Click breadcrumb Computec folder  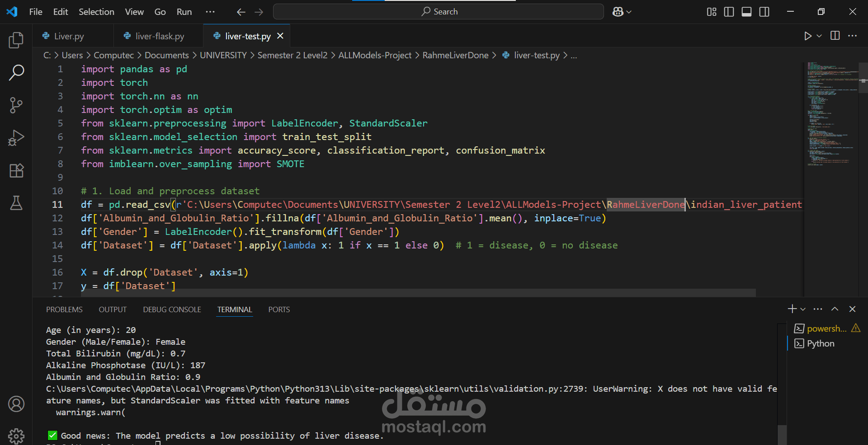click(114, 55)
